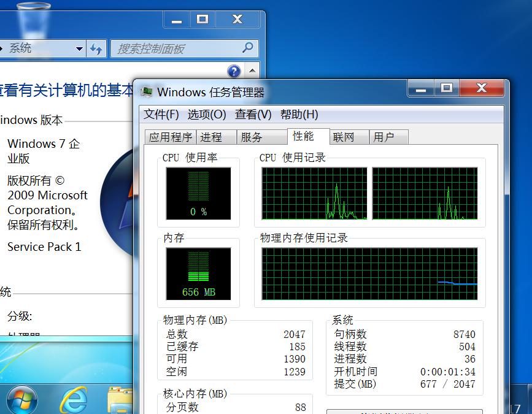532x414 pixels.
Task: Open the 帮助(H) menu
Action: tap(299, 115)
